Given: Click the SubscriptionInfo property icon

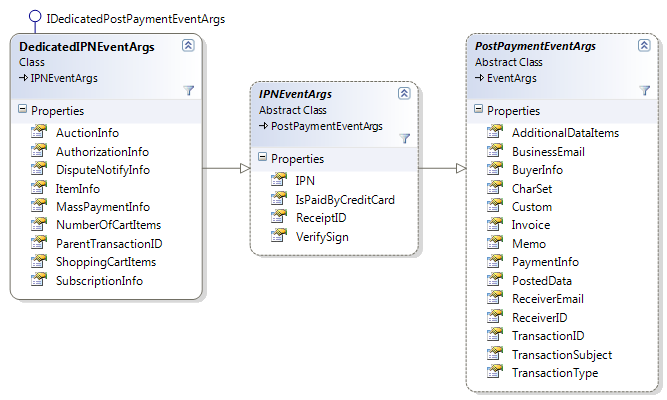Looking at the screenshot, I should click(x=39, y=280).
